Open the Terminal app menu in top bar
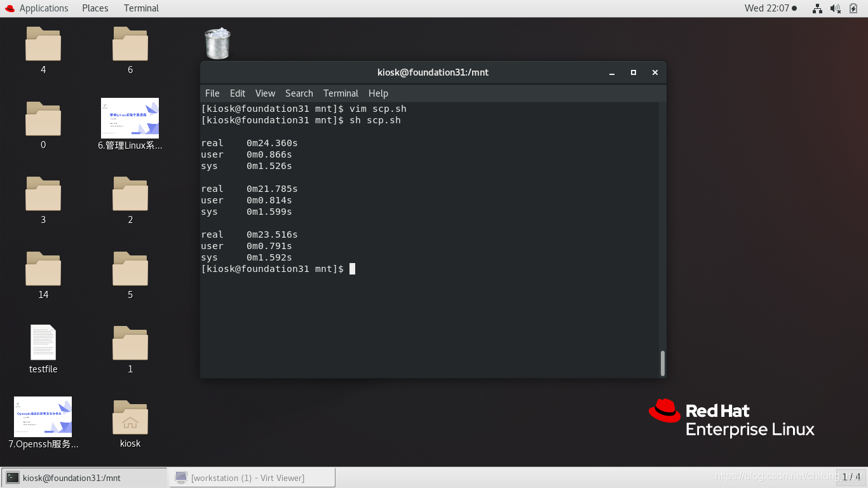The width and height of the screenshot is (868, 488). click(x=141, y=8)
